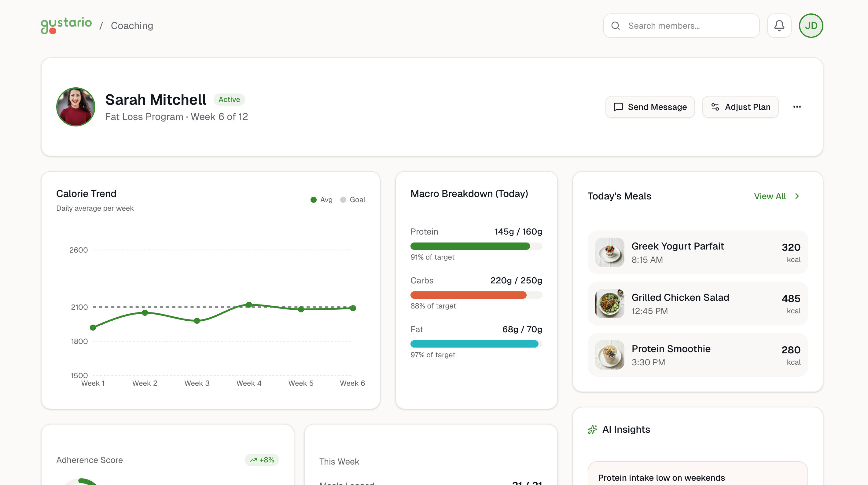This screenshot has width=868, height=485.
Task: Click the upward trend arrow next to +8%
Action: [x=253, y=459]
